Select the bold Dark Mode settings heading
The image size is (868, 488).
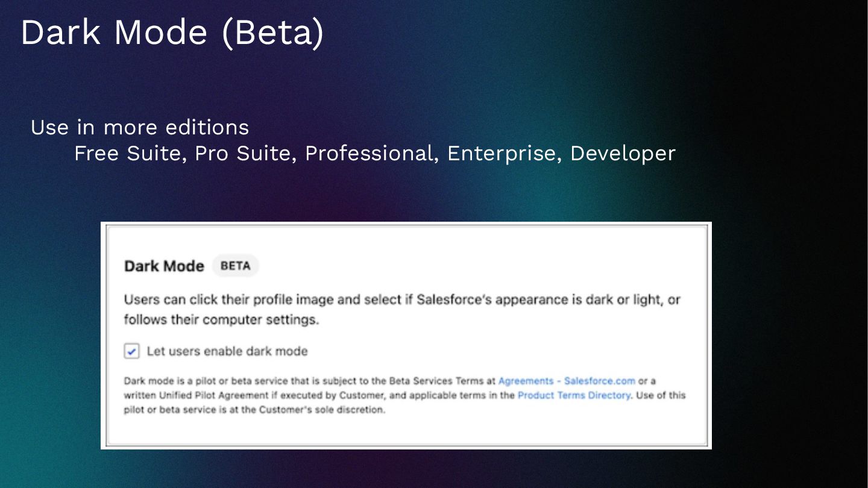(164, 266)
